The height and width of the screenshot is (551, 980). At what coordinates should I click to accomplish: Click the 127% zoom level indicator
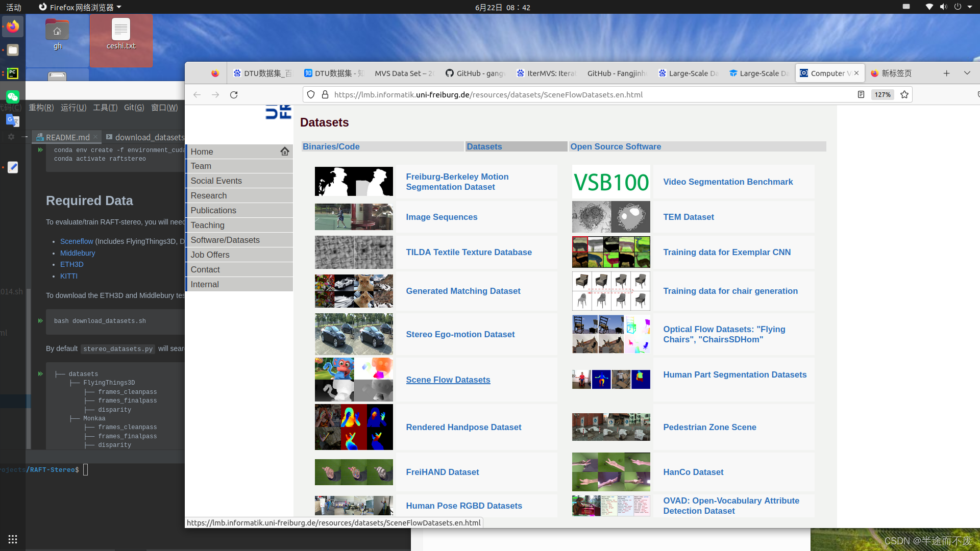[882, 95]
